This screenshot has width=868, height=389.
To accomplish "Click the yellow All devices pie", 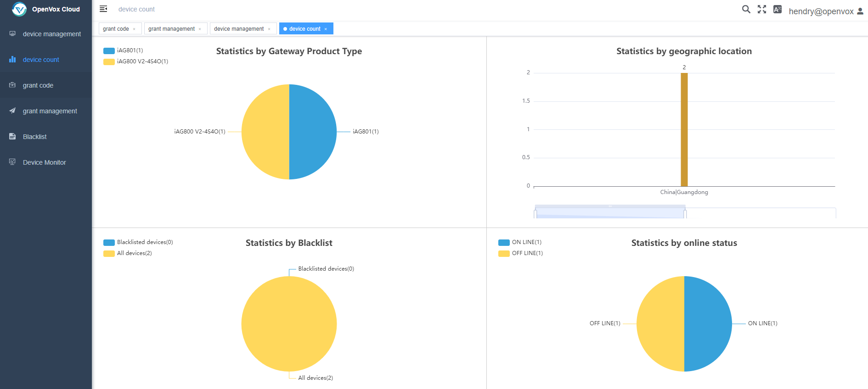I will click(x=289, y=324).
